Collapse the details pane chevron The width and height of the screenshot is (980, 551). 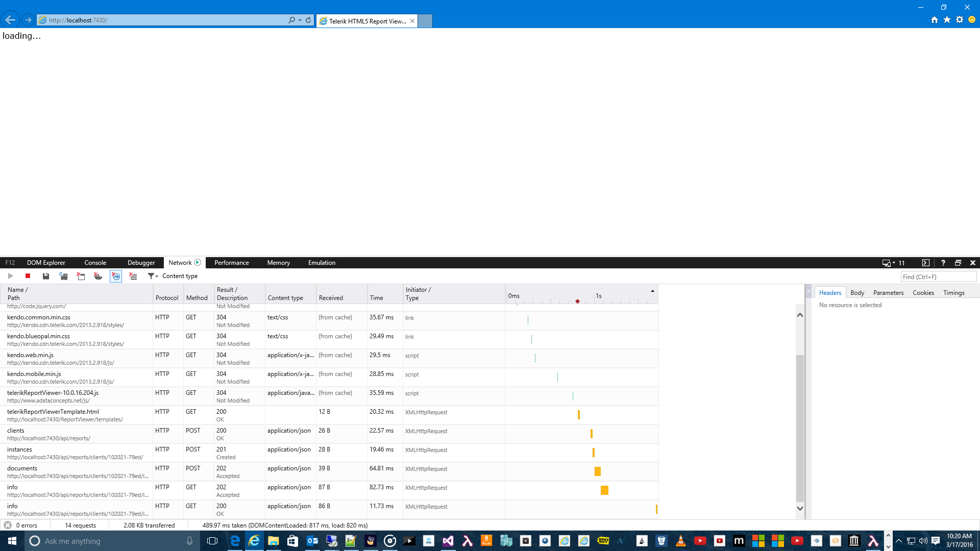coord(808,292)
